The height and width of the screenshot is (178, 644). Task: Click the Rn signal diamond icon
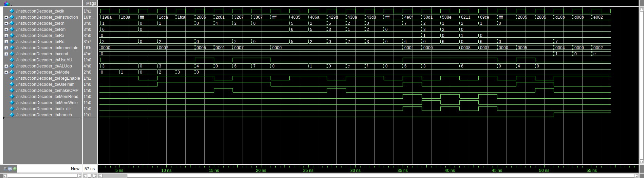(12, 23)
